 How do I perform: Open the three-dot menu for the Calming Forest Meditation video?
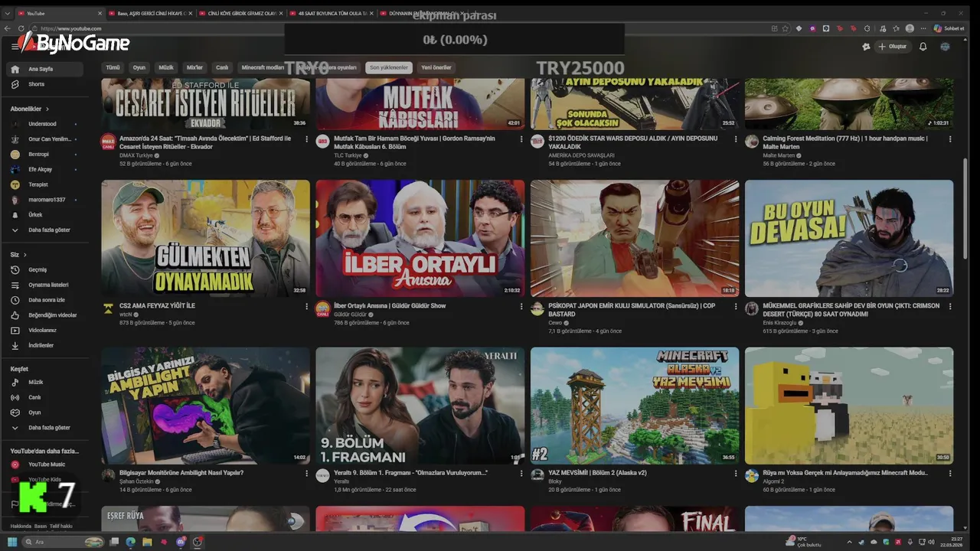point(950,140)
